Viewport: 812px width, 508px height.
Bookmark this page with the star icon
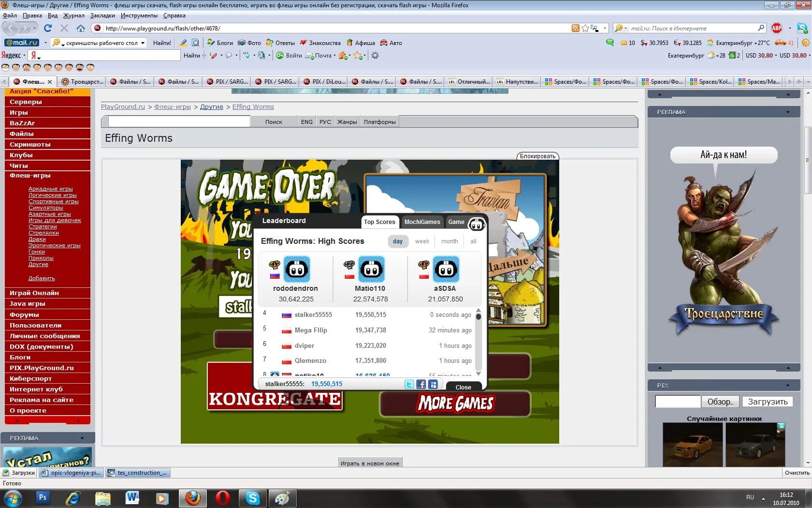[x=585, y=28]
